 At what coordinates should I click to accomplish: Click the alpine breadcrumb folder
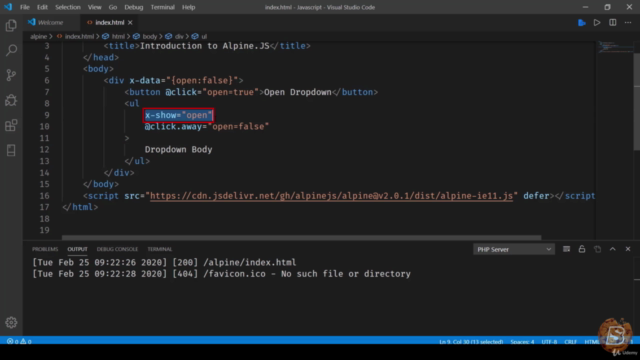pos(38,36)
